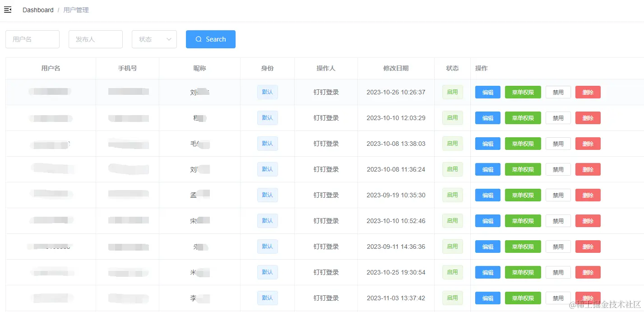Viewport: 644px width, 312px height.
Task: Click 删除 in the 2023-09-11 14:36:36 row
Action: coord(588,247)
